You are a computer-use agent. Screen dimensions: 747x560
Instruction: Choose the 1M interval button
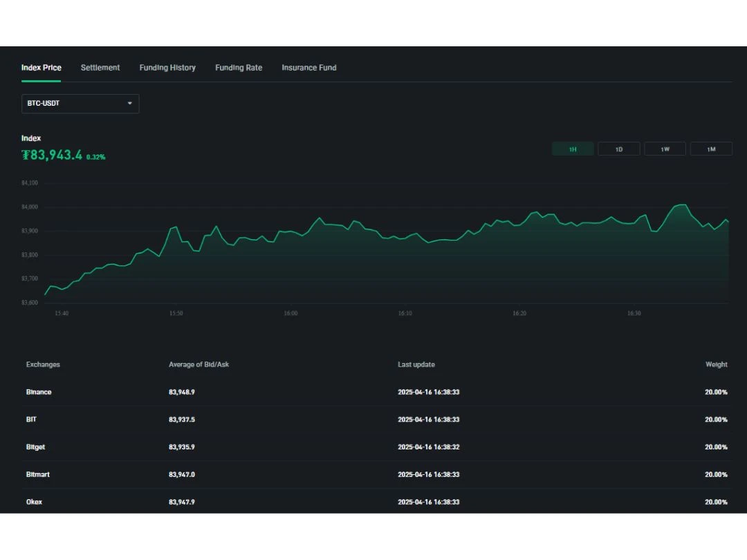(711, 148)
